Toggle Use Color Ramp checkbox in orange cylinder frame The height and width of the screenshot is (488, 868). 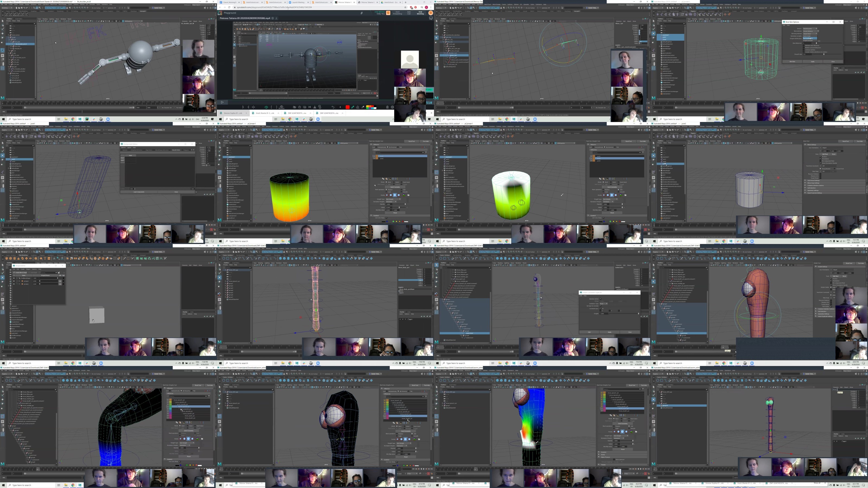pos(386,218)
